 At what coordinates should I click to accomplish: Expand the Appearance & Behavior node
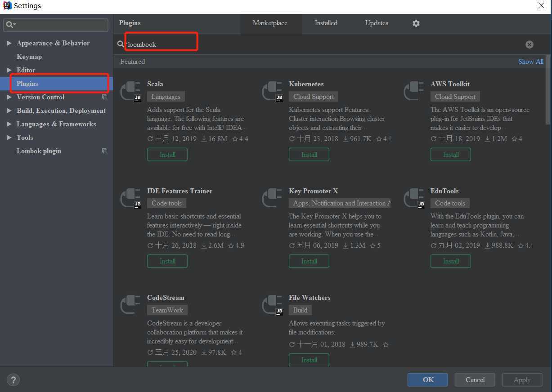(x=9, y=43)
